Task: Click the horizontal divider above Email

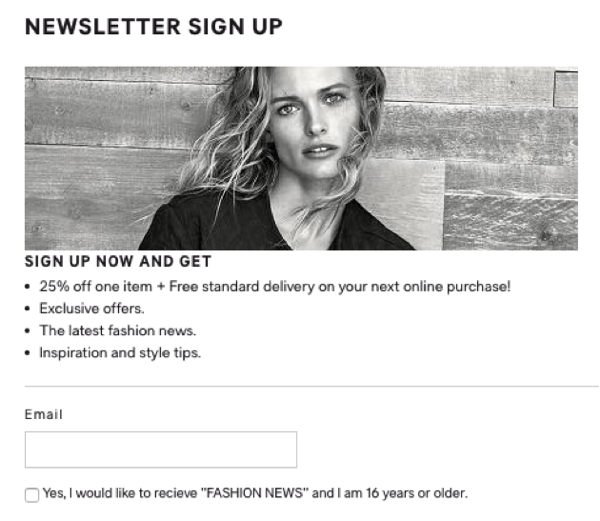Action: pyautogui.click(x=312, y=386)
